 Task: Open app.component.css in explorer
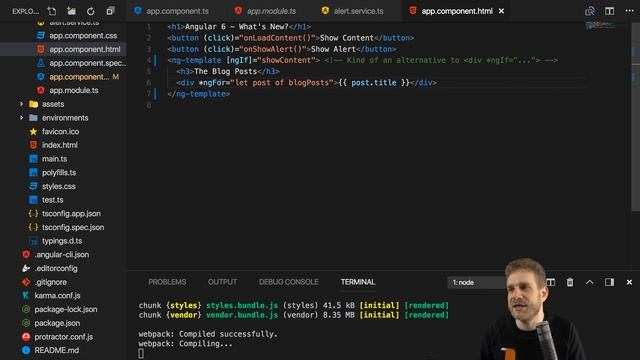83,36
